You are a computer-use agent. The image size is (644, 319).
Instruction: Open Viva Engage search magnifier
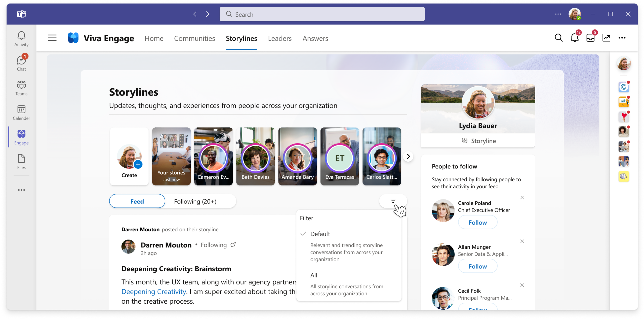point(558,38)
